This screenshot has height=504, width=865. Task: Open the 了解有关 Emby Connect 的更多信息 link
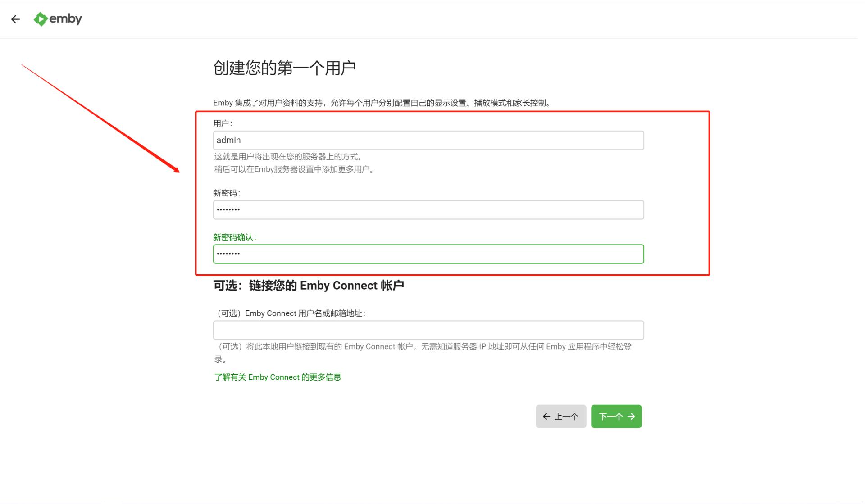278,377
